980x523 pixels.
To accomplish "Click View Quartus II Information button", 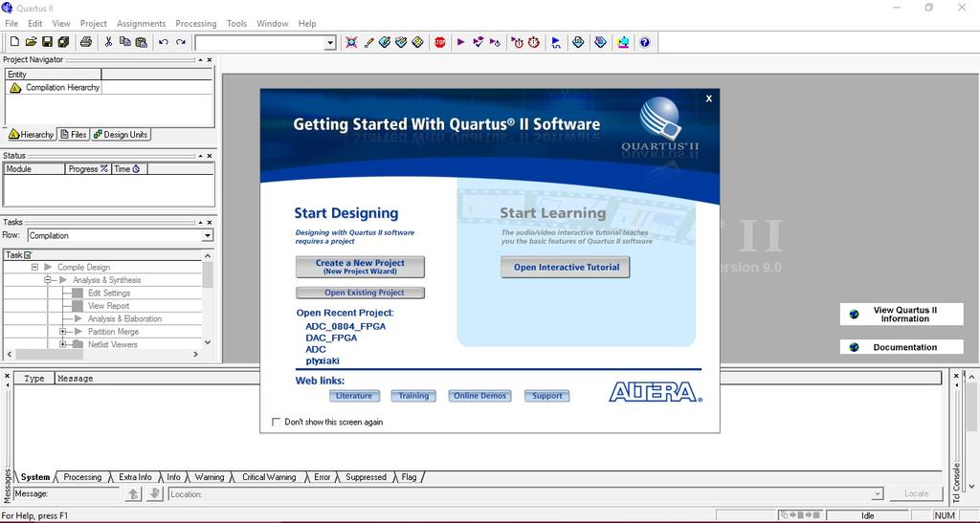I will point(902,314).
